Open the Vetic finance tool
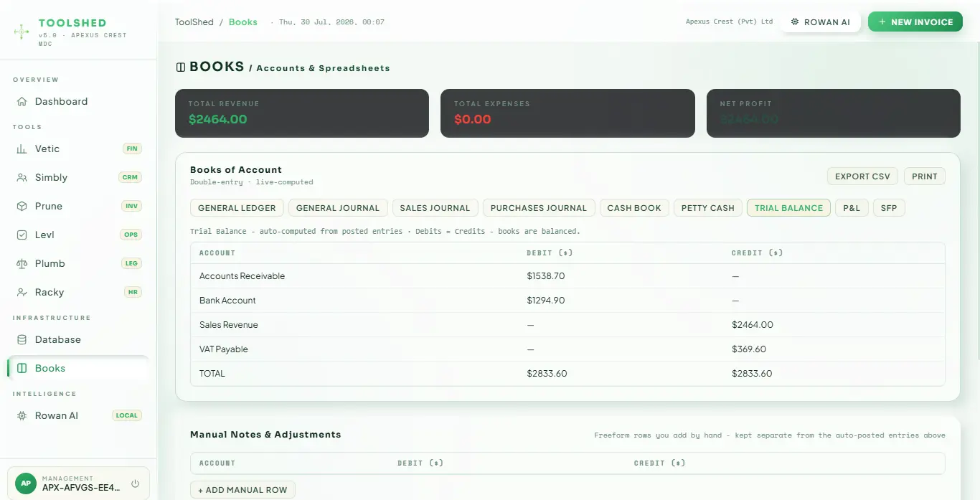The width and height of the screenshot is (980, 500). pos(78,149)
